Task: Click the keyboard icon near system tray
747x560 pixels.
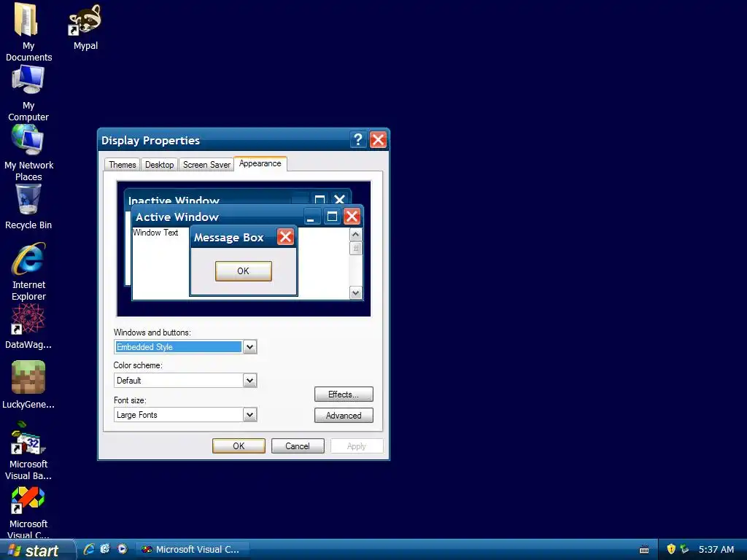Action: tap(644, 550)
